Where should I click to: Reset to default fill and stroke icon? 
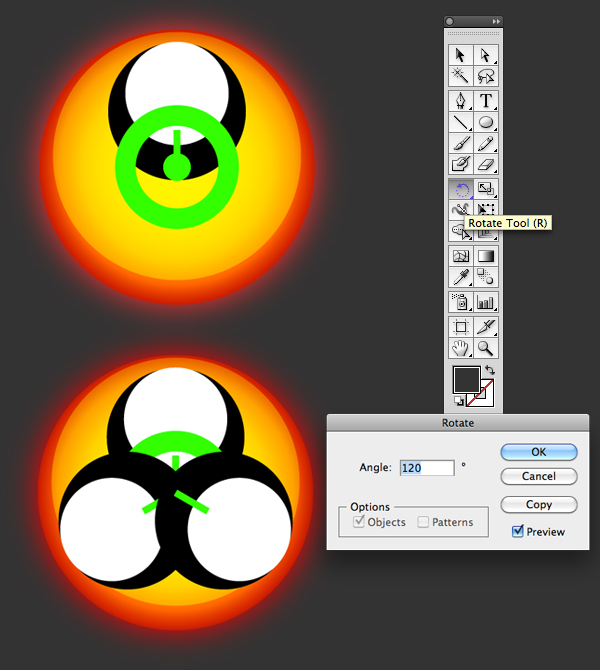459,401
